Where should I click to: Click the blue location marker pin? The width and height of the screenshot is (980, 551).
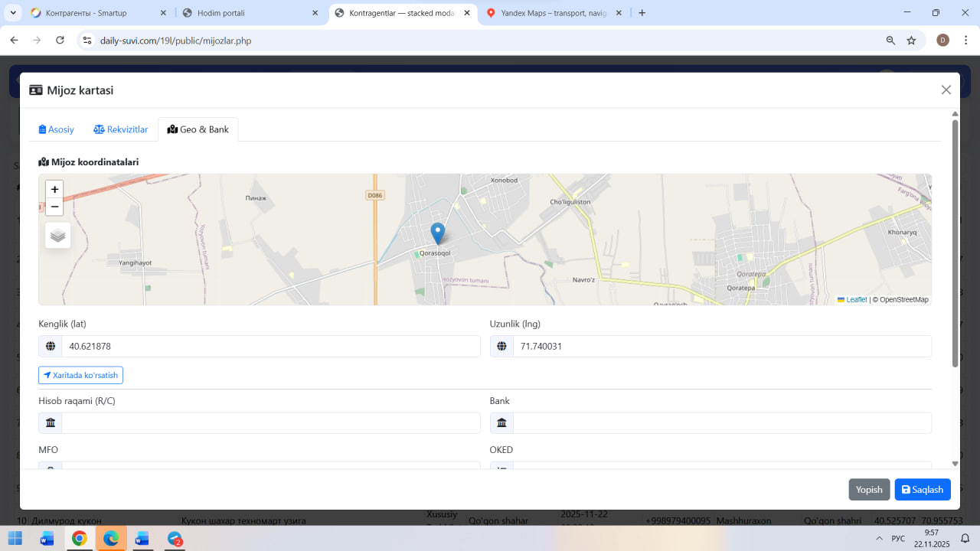pyautogui.click(x=438, y=233)
